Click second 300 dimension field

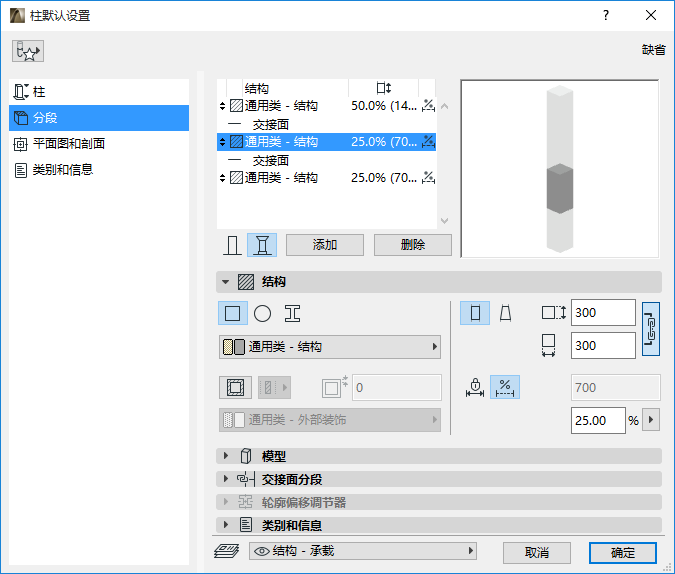point(603,345)
